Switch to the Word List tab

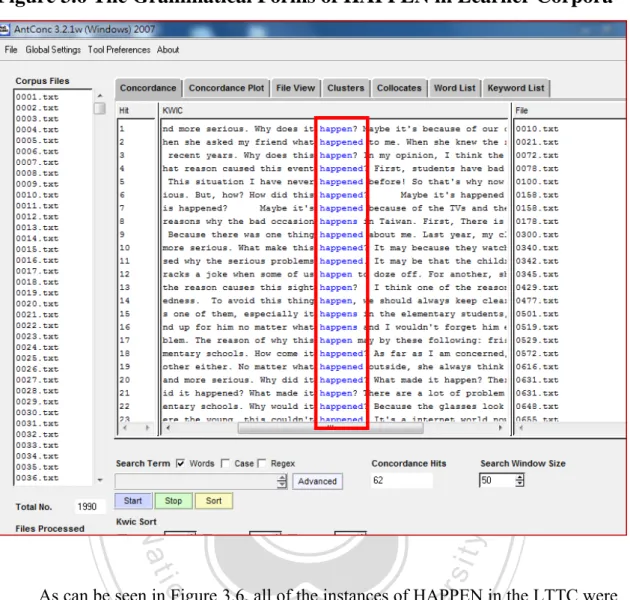pyautogui.click(x=454, y=88)
